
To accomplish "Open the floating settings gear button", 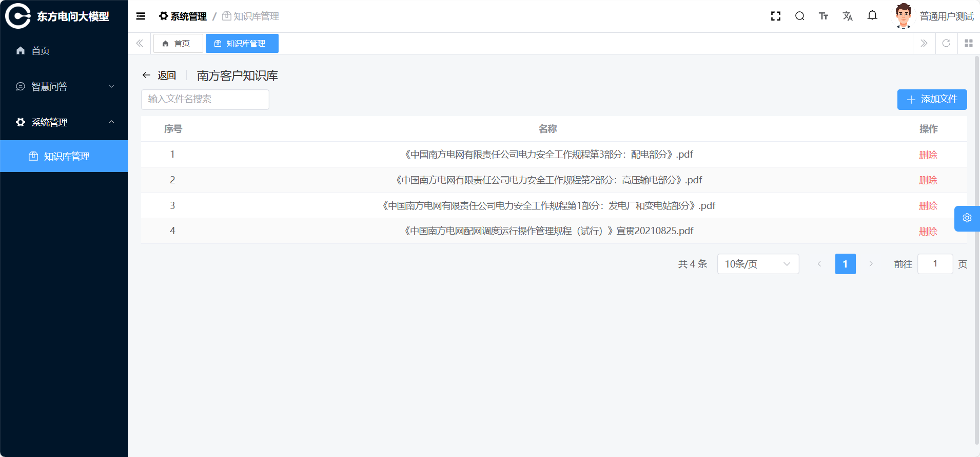I will tap(967, 218).
